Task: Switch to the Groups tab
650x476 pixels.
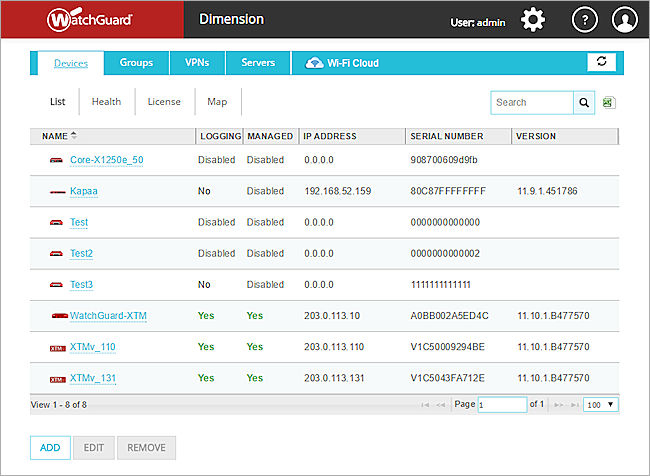Action: (136, 63)
